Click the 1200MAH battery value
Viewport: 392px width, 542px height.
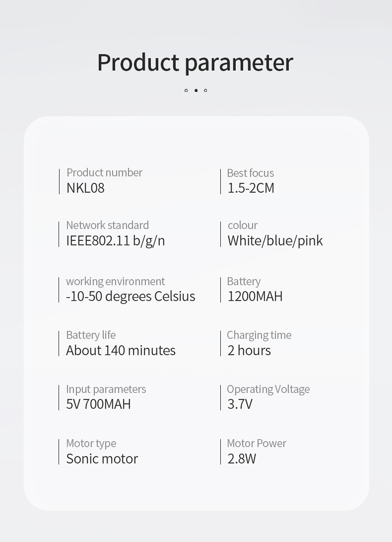(255, 297)
